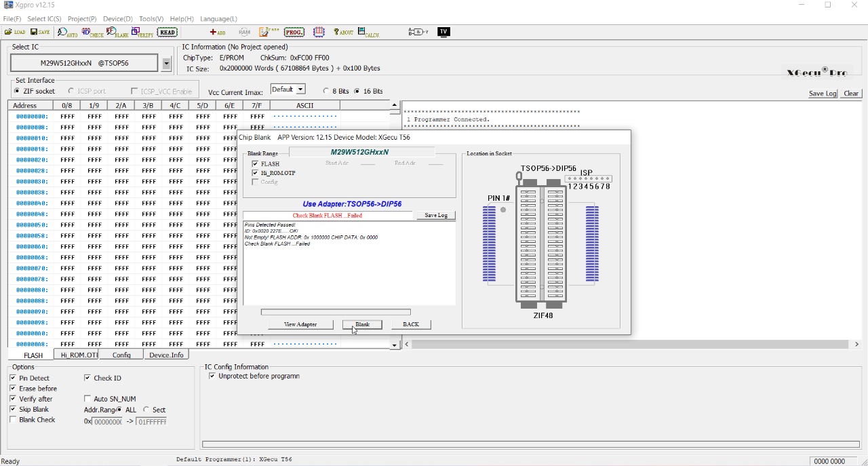The height and width of the screenshot is (466, 868).
Task: Expand the Vcc Current Imax dropdown
Action: pyautogui.click(x=300, y=90)
